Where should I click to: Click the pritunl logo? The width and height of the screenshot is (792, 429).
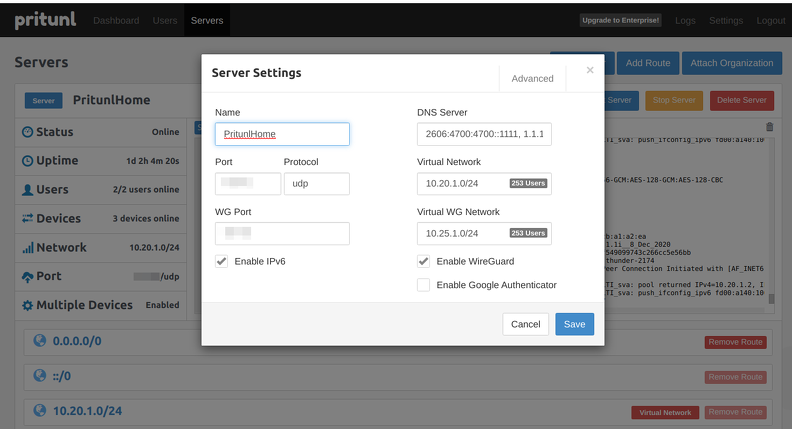click(45, 20)
